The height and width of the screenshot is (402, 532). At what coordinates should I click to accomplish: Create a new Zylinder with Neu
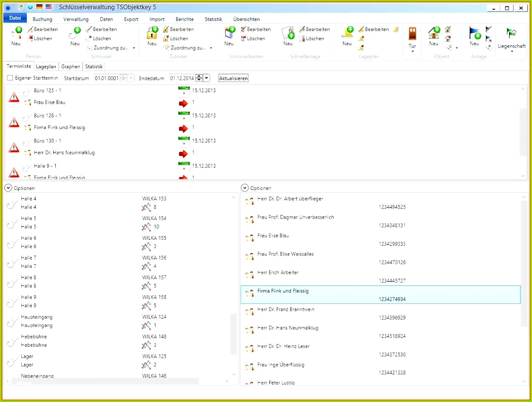(x=152, y=36)
